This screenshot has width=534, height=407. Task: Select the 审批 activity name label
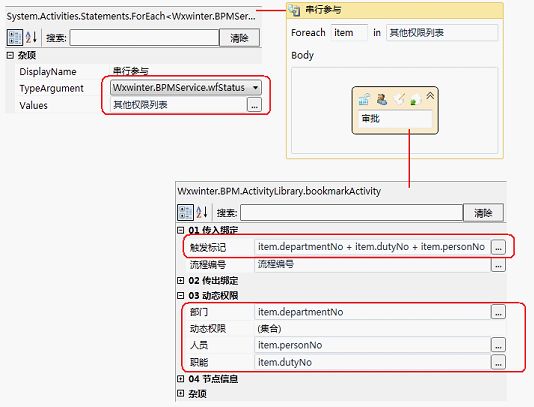pyautogui.click(x=371, y=118)
